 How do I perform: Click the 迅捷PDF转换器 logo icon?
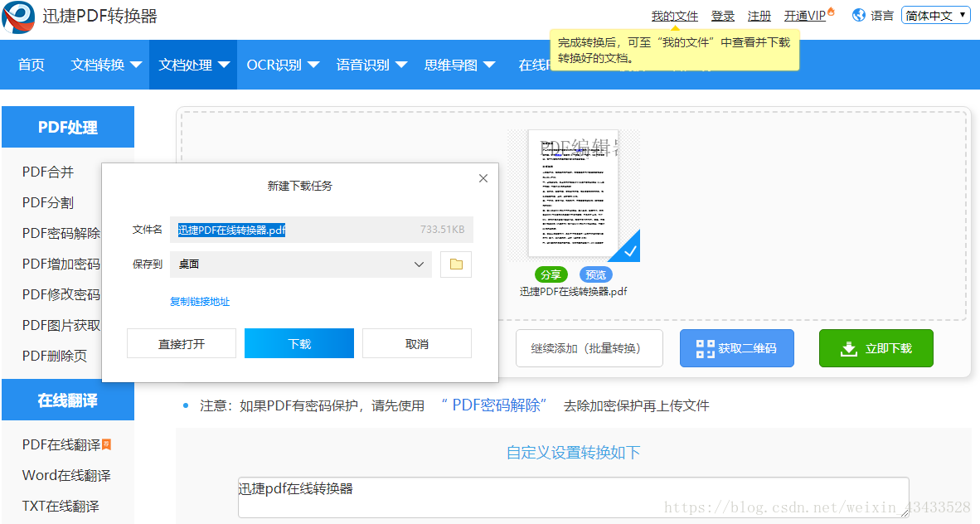tap(18, 17)
